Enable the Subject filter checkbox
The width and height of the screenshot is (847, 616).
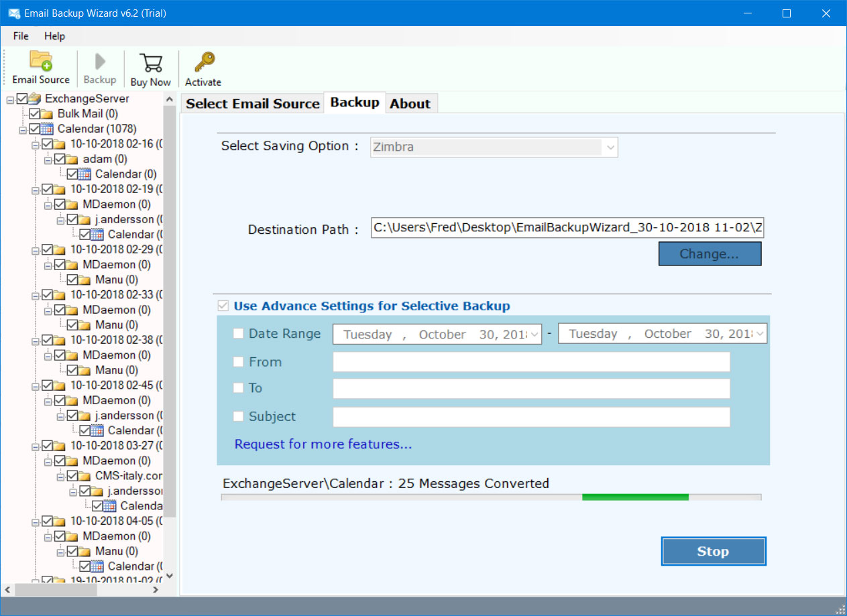click(238, 416)
